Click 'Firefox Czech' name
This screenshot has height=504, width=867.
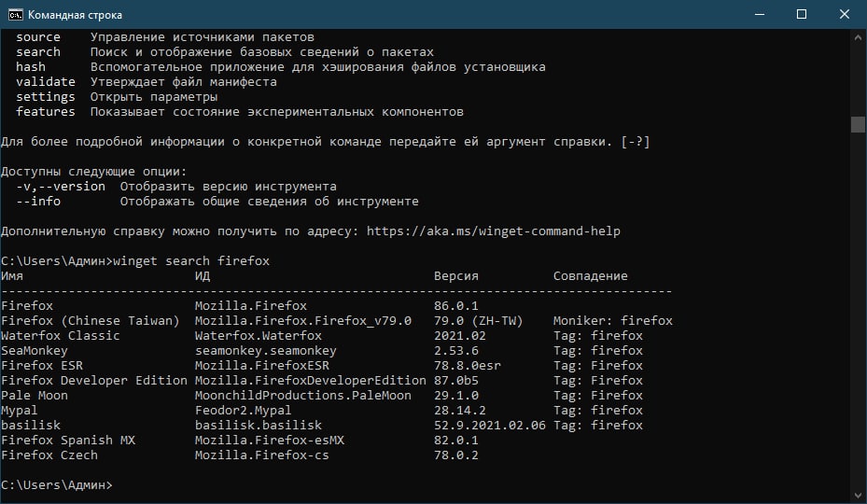click(x=49, y=455)
